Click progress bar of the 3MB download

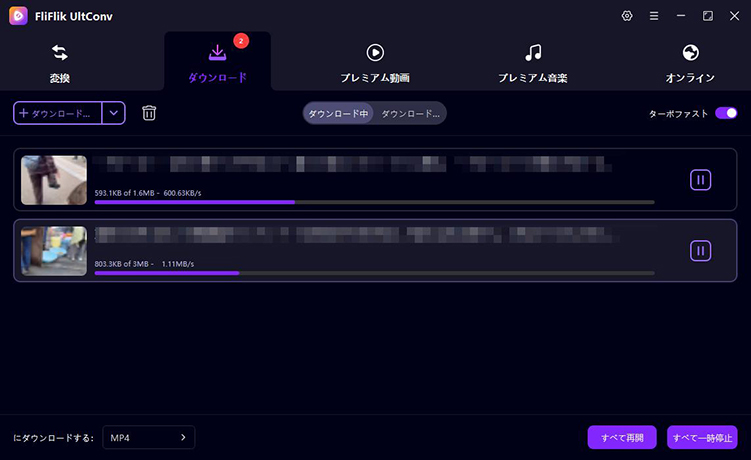(x=375, y=273)
